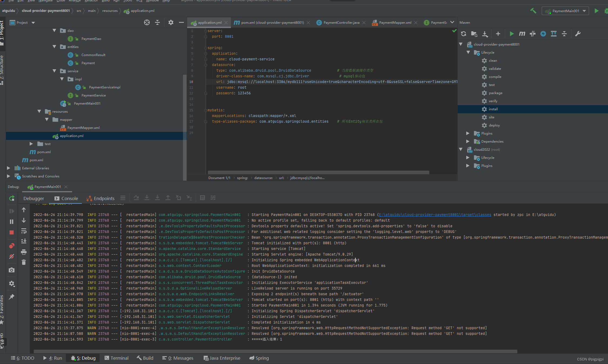Click the Build project hammer icon
Image resolution: width=608 pixels, height=364 pixels.
pyautogui.click(x=533, y=11)
